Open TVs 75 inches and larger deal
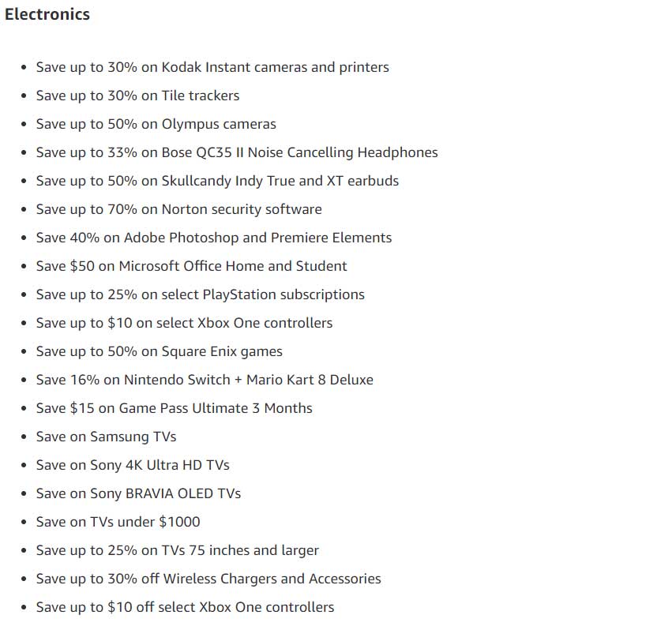This screenshot has width=672, height=630. coord(178,551)
